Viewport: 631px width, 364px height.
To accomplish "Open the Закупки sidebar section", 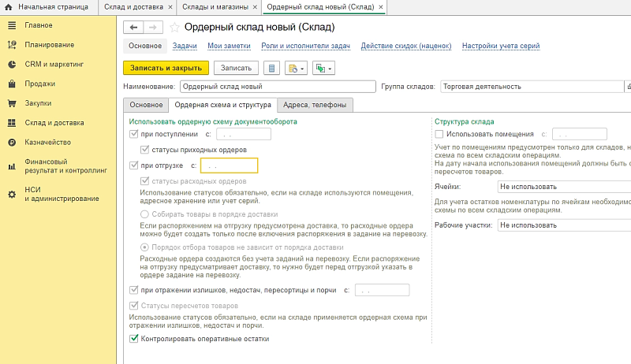I will (x=38, y=103).
